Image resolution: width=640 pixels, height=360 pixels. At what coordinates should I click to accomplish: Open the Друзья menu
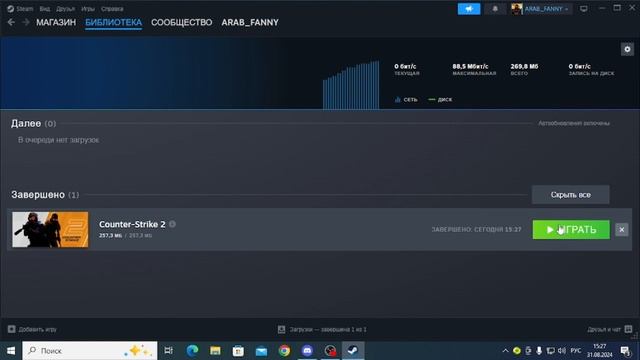65,9
